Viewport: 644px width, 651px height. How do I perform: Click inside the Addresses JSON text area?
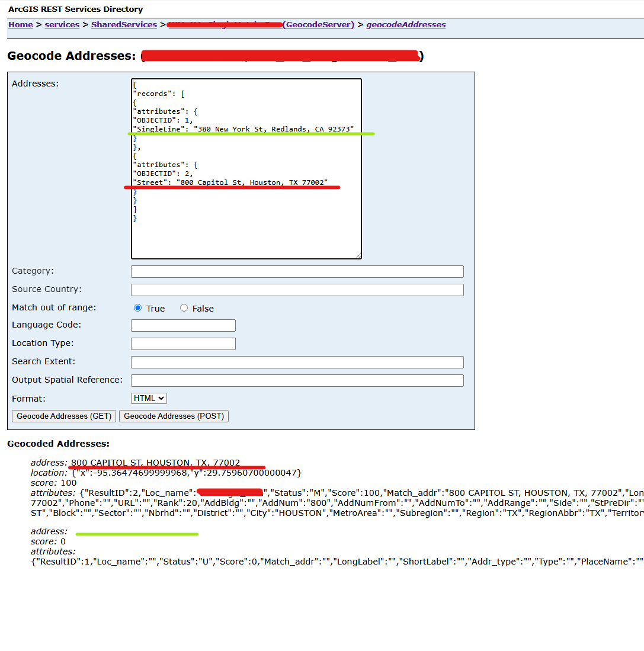pyautogui.click(x=246, y=169)
